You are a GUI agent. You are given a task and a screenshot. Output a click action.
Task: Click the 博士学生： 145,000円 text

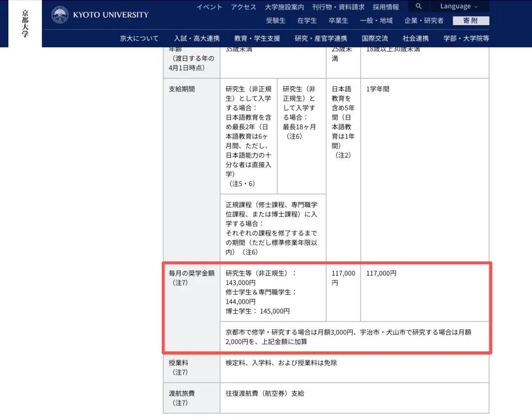[258, 311]
